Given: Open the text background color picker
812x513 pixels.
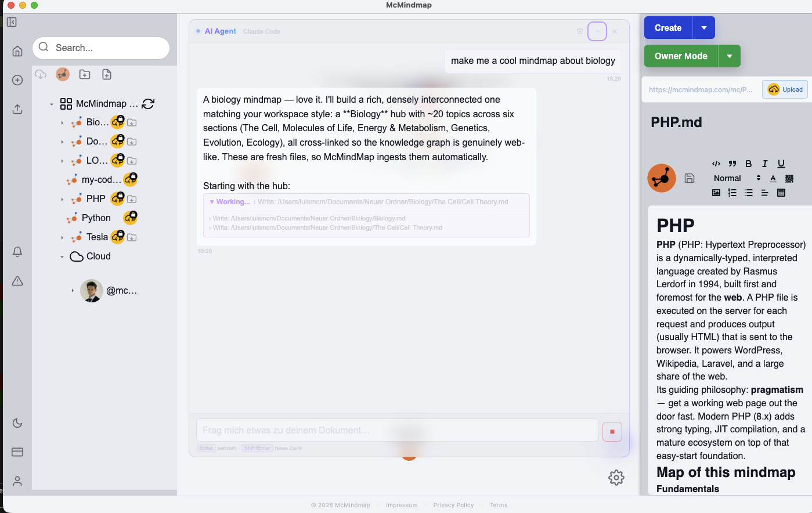Looking at the screenshot, I should (789, 178).
